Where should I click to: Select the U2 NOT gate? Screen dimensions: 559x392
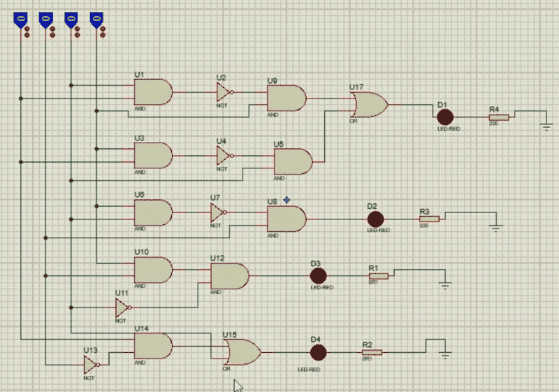[223, 92]
